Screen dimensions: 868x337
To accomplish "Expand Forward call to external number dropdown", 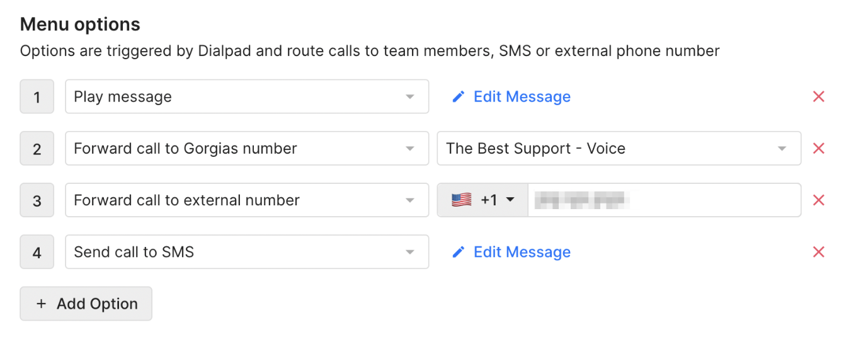I will click(x=247, y=200).
